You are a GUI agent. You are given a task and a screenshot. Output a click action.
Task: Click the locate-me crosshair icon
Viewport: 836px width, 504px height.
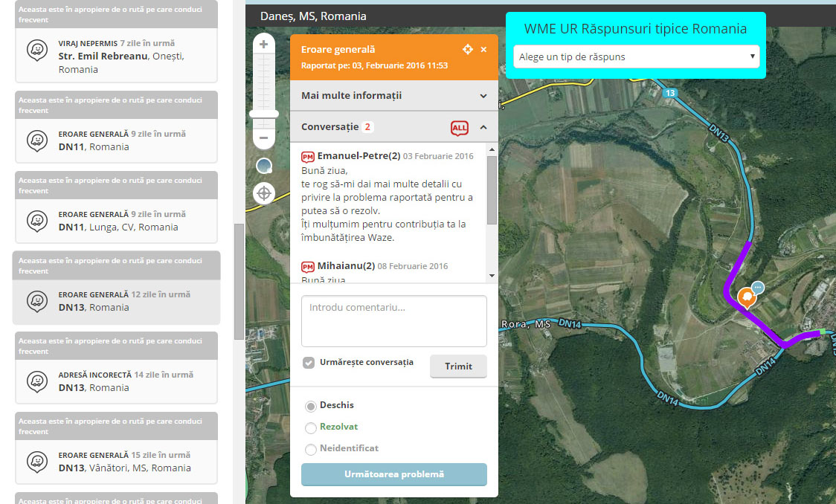pyautogui.click(x=264, y=193)
